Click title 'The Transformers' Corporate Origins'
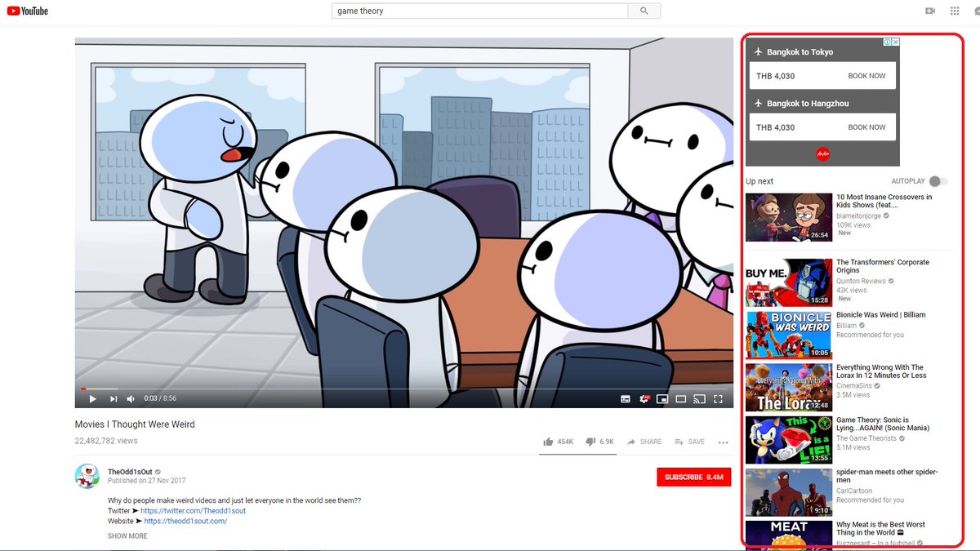The image size is (980, 551). click(x=883, y=266)
